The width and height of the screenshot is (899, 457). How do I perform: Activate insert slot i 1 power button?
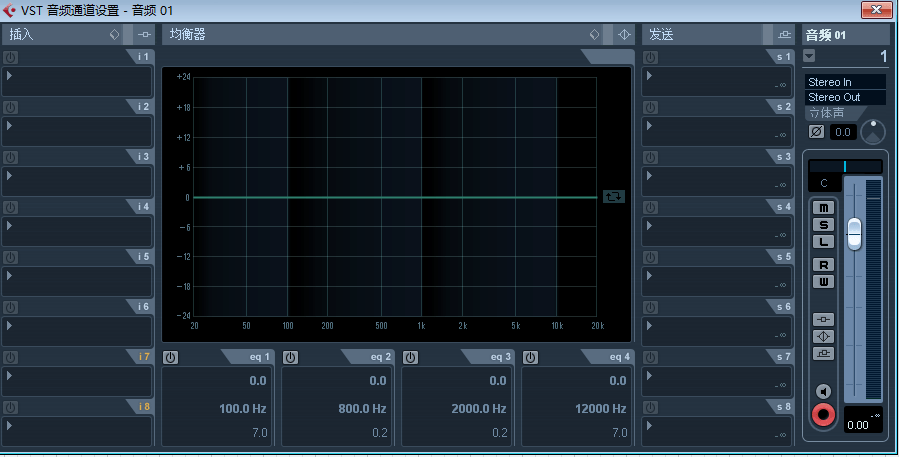tap(10, 57)
